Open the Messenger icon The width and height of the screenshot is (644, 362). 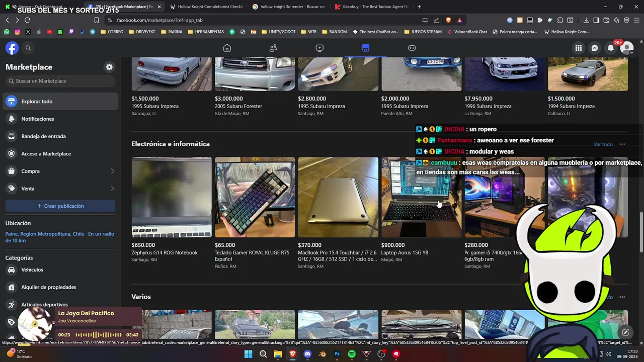click(595, 48)
